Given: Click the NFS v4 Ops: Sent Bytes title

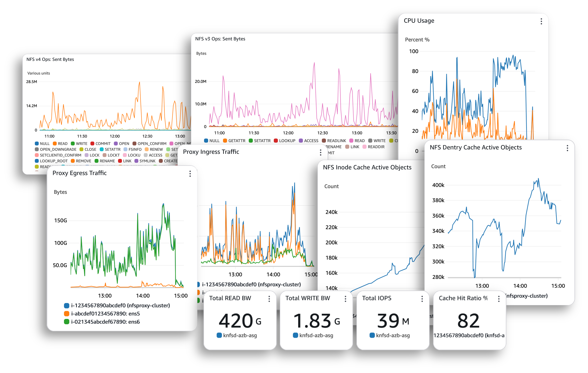Looking at the screenshot, I should tap(50, 59).
